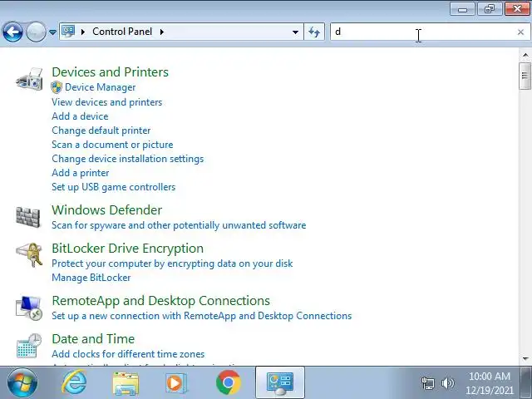532x399 pixels.
Task: Open Set up a new RemoteApp connection
Action: (201, 316)
